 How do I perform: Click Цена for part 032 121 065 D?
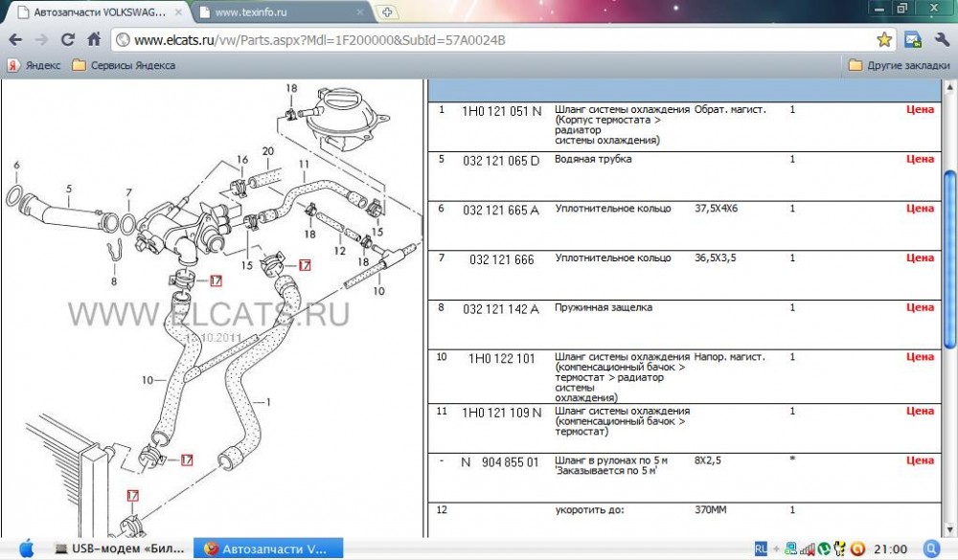920,159
